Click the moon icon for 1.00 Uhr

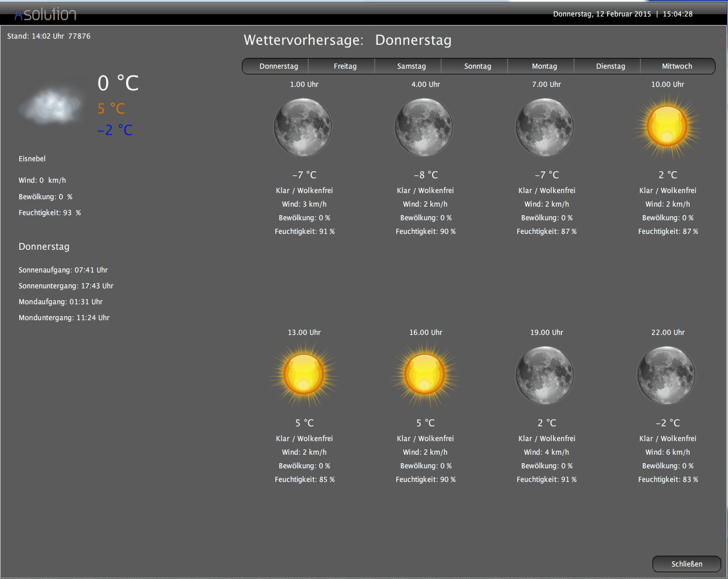click(x=303, y=127)
